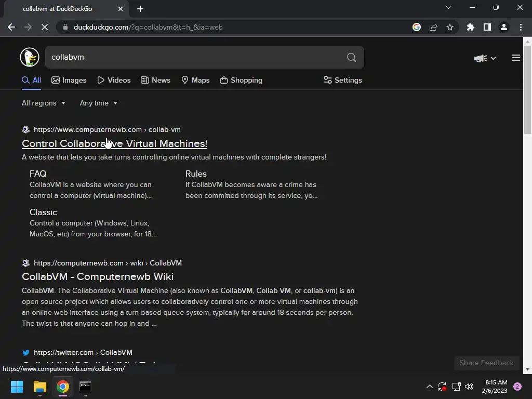532x399 pixels.
Task: Switch to Videos results
Action: pos(114,81)
